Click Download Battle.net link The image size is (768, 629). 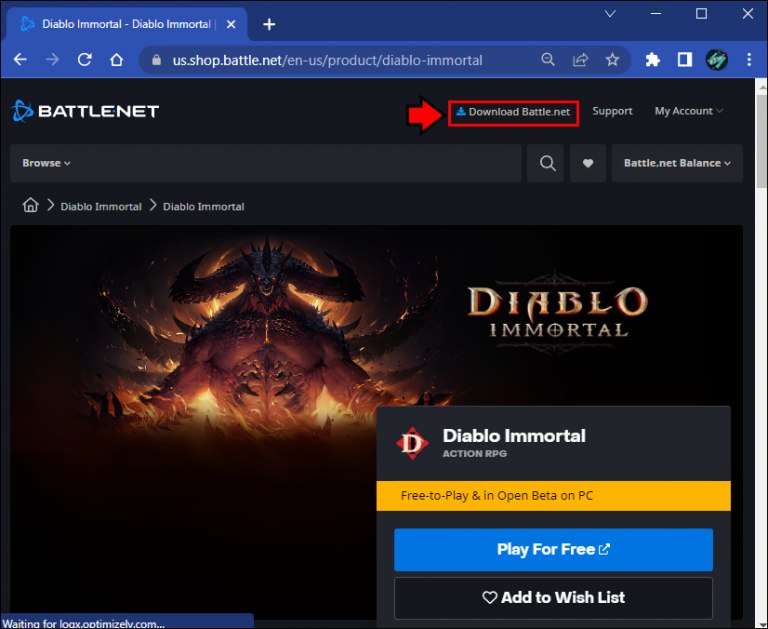tap(513, 112)
